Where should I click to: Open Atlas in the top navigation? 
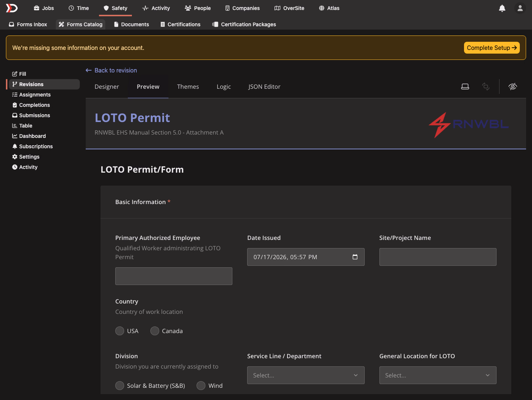click(329, 8)
